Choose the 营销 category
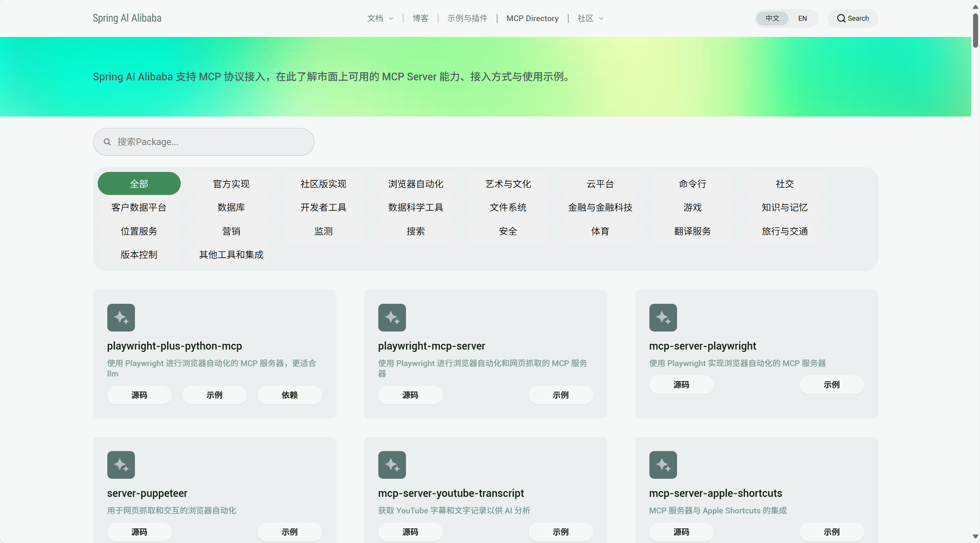980x543 pixels. 231,231
